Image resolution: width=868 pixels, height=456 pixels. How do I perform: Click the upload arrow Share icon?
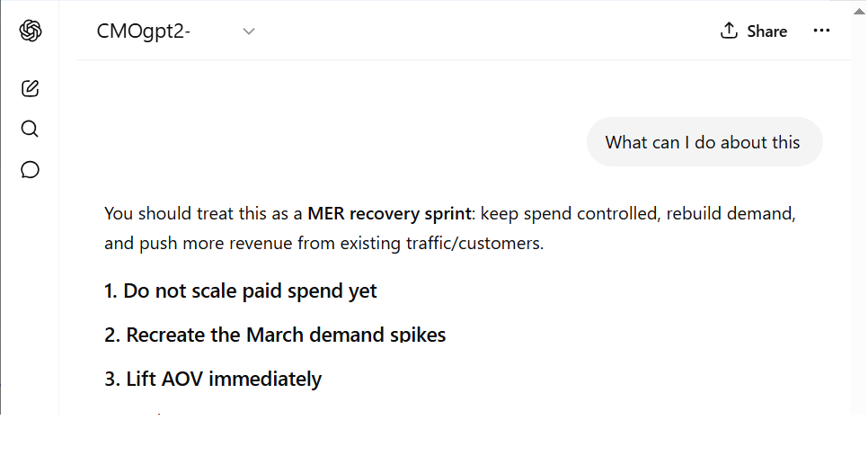tap(729, 31)
